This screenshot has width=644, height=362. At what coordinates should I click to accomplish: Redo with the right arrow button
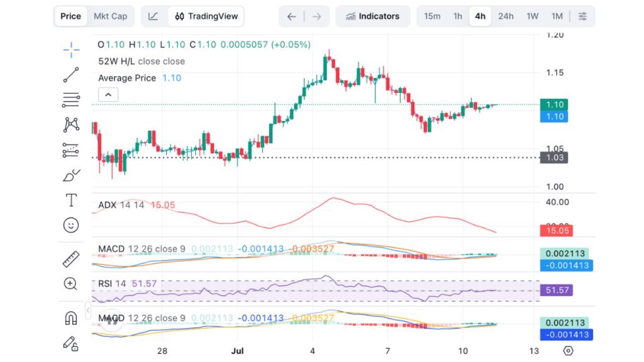(317, 16)
